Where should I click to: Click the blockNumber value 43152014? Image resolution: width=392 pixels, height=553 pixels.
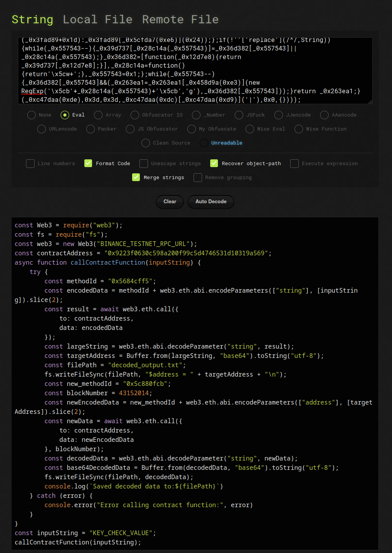pyautogui.click(x=134, y=393)
